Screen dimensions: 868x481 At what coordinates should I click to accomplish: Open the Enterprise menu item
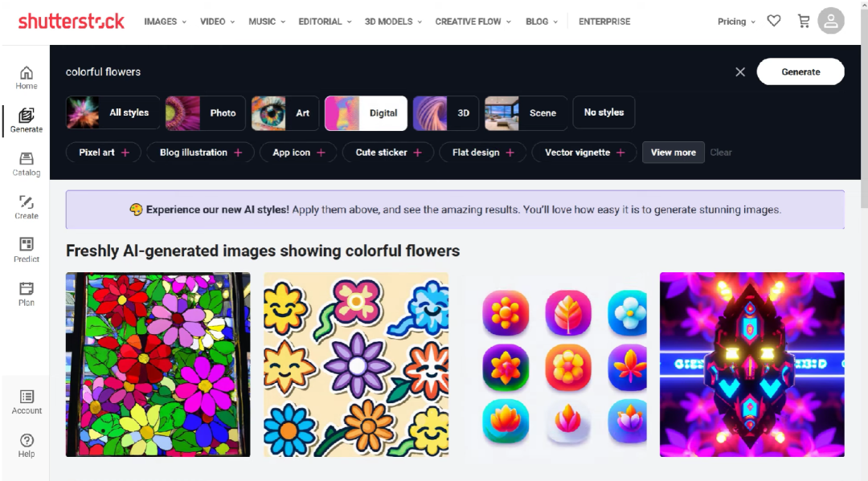(x=604, y=22)
